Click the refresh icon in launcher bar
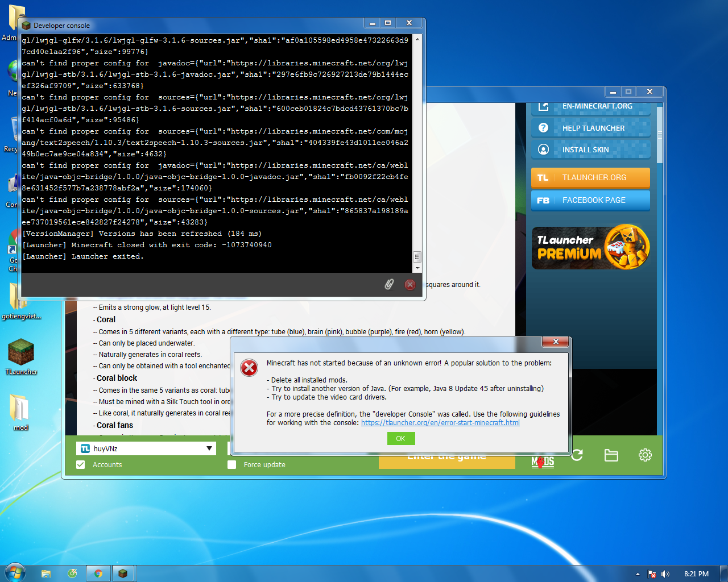Image resolution: width=728 pixels, height=582 pixels. coord(577,455)
